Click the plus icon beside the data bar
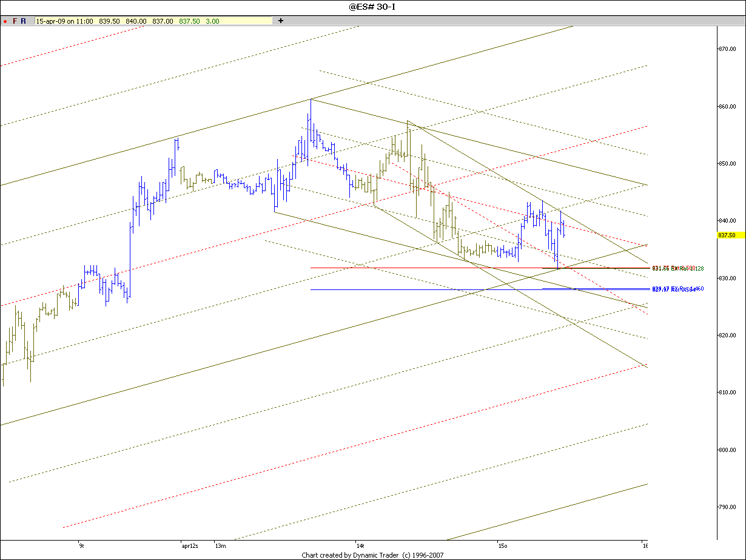Image resolution: width=746 pixels, height=560 pixels. tap(280, 21)
